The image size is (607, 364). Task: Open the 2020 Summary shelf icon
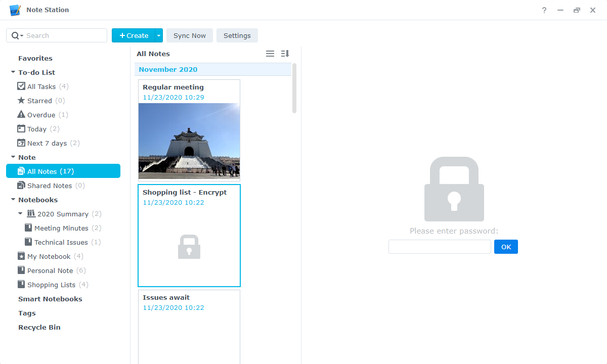coord(31,214)
